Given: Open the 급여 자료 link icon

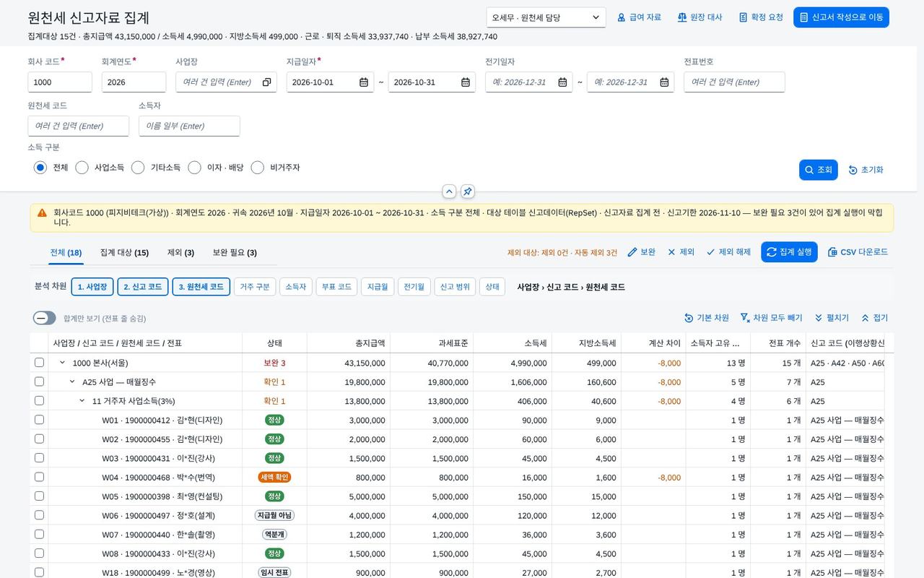Looking at the screenshot, I should click(x=621, y=17).
